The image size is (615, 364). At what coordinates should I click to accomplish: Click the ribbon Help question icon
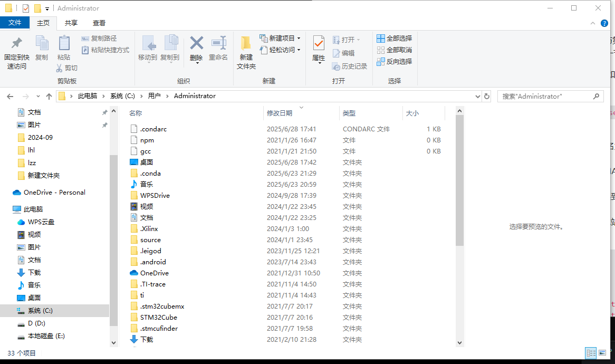pyautogui.click(x=604, y=23)
